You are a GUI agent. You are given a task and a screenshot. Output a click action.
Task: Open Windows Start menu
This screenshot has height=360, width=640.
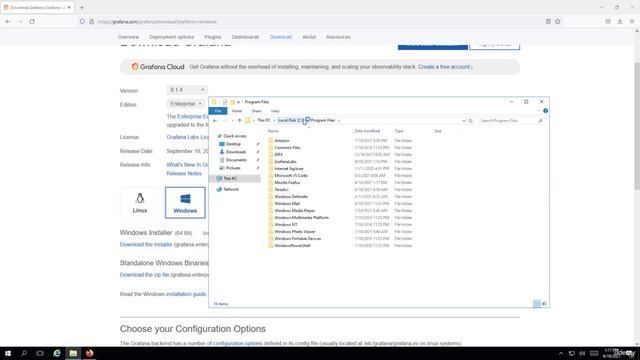(x=8, y=353)
